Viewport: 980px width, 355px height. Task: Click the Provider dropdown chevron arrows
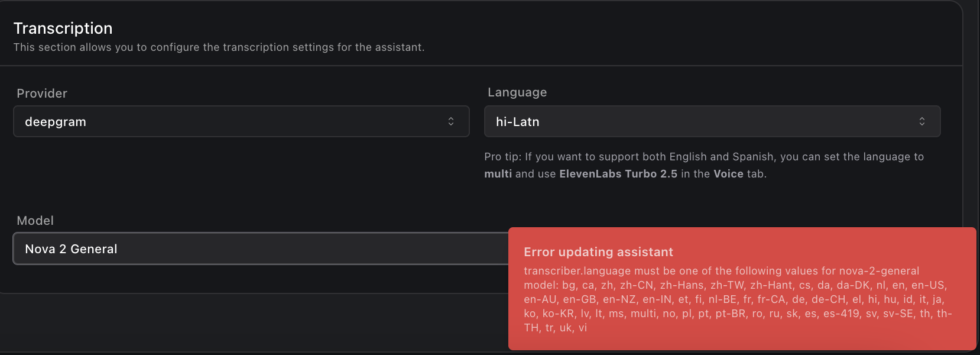pyautogui.click(x=451, y=121)
